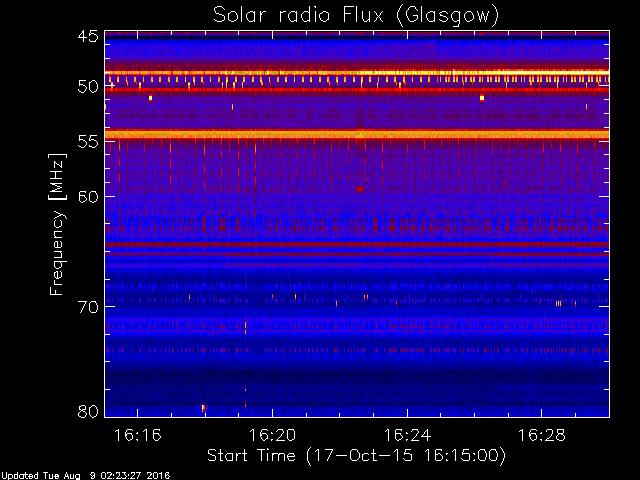Click the 16:24 time axis label
This screenshot has width=640, height=480.
point(407,435)
